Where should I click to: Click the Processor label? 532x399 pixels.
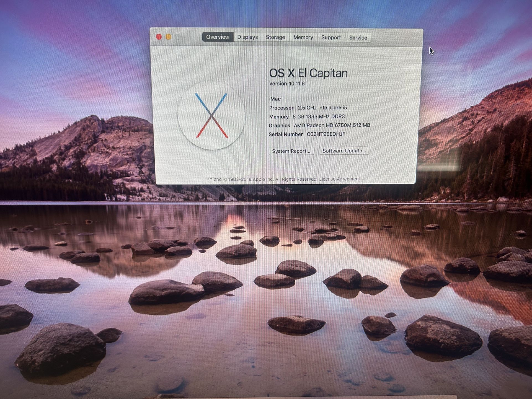click(x=281, y=108)
